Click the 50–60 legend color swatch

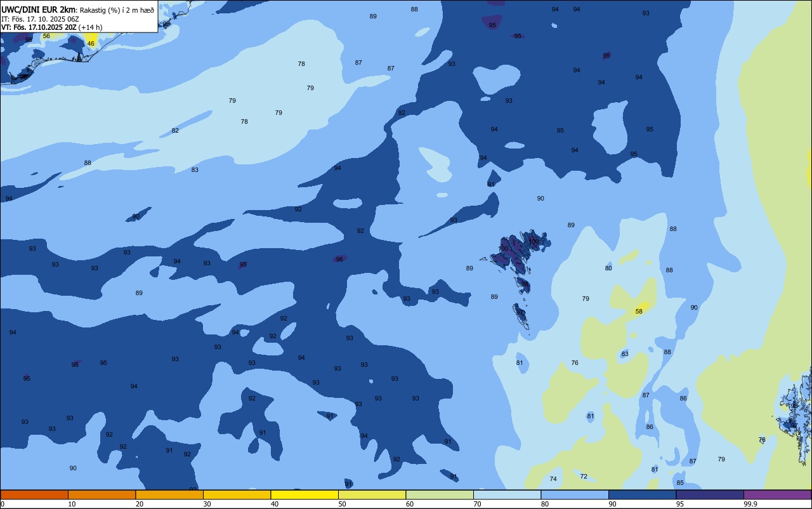point(372,494)
